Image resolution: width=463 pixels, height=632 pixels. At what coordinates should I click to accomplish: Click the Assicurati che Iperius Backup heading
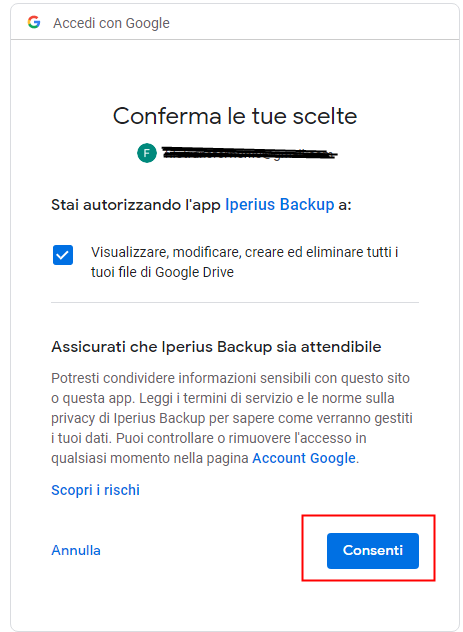[216, 347]
